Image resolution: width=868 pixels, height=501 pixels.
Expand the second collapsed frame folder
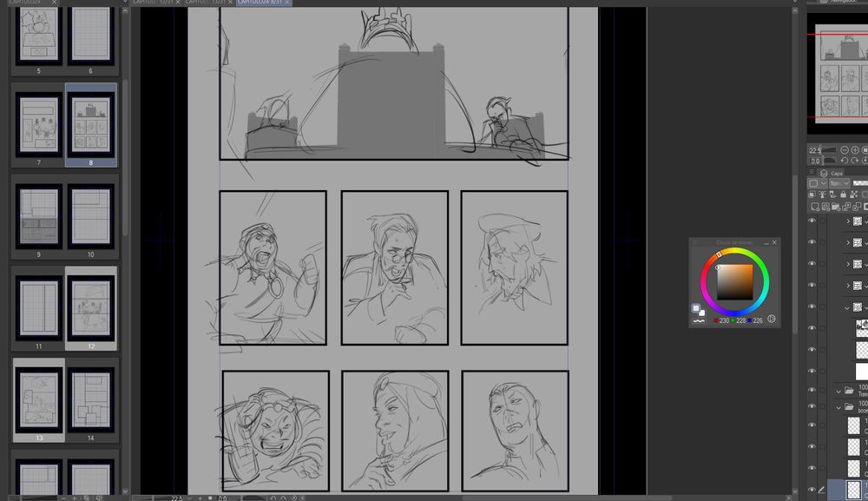pos(848,242)
